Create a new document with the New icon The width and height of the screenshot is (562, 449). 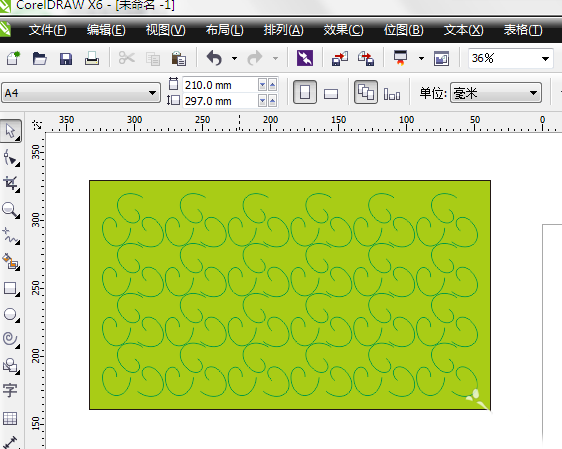(13, 58)
